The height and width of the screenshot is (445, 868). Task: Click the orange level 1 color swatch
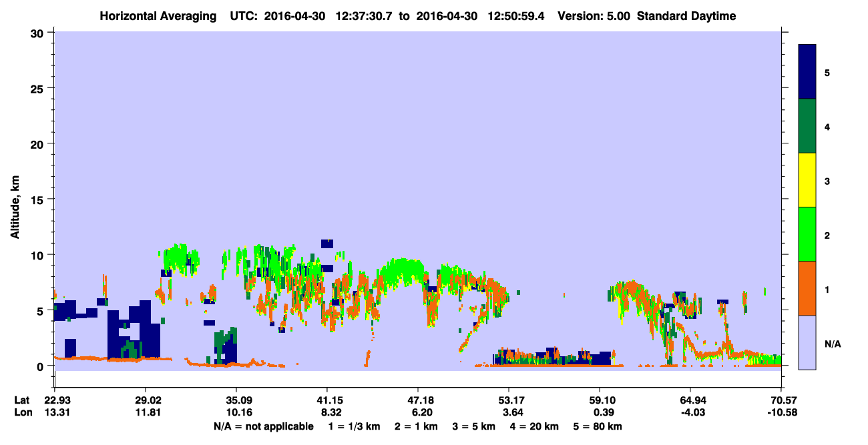807,288
